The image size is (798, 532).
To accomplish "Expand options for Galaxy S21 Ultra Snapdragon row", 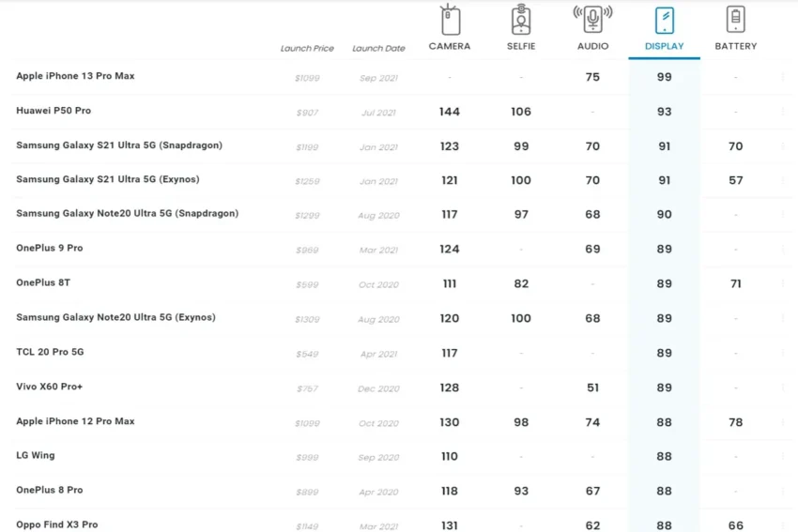I will click(783, 146).
